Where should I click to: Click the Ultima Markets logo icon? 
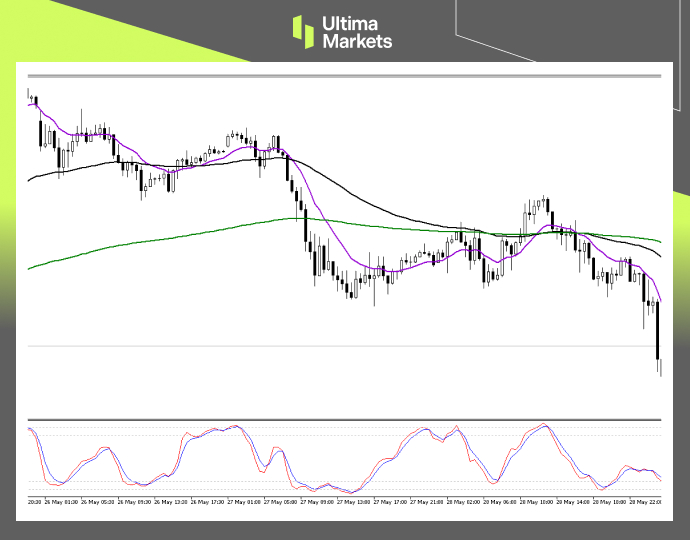coord(303,32)
